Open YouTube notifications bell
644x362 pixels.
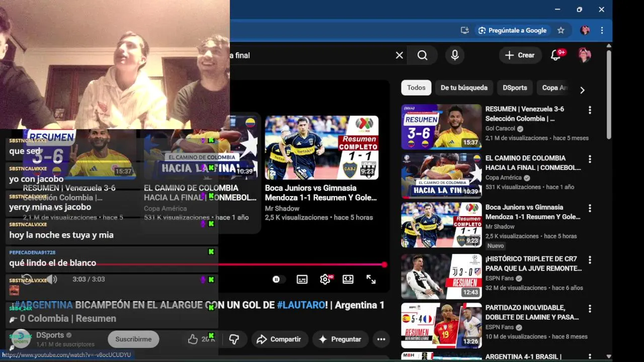[x=556, y=55]
